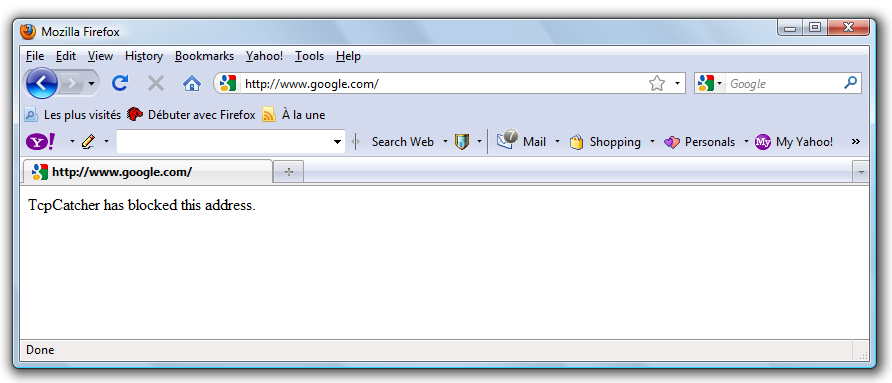Click the Search Web splitter handle
The image size is (892, 383).
tap(356, 142)
